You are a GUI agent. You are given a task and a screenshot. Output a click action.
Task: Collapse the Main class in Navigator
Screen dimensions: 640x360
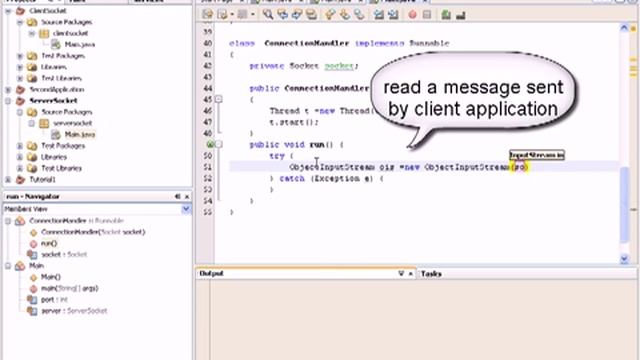click(x=8, y=266)
